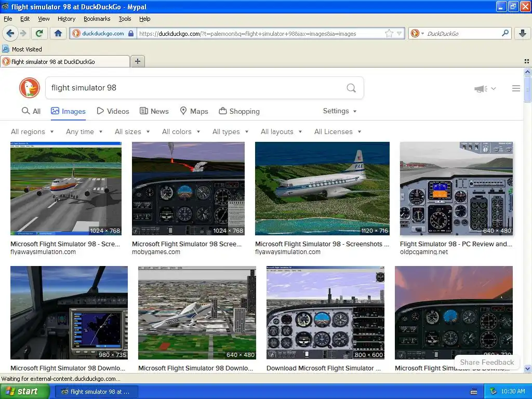
Task: Click the scrollbar down arrow
Action: click(x=527, y=369)
